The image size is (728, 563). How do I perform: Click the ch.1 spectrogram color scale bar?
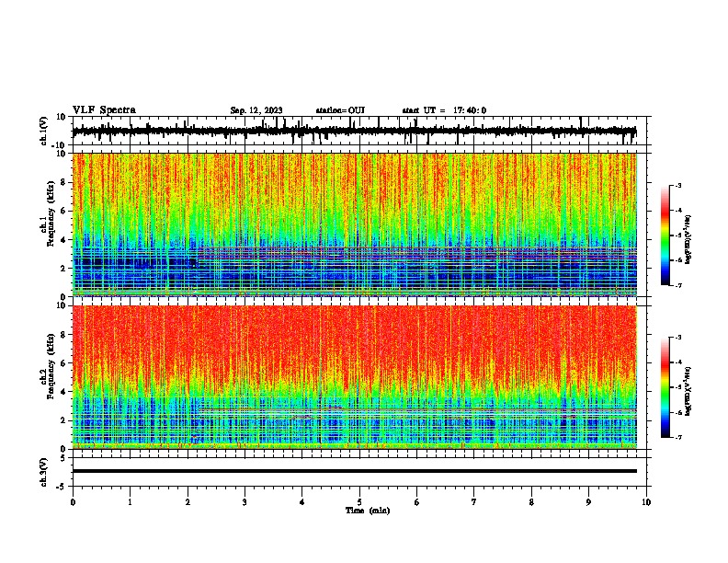click(x=665, y=236)
